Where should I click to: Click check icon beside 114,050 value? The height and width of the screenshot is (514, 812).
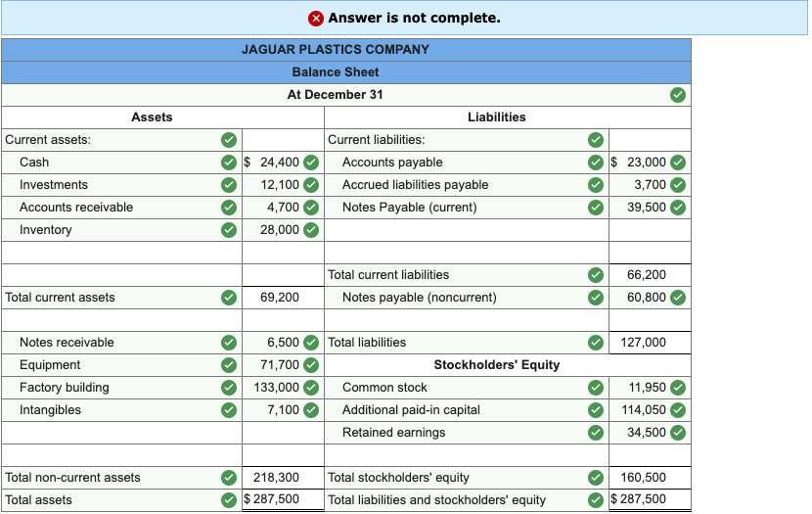point(678,410)
